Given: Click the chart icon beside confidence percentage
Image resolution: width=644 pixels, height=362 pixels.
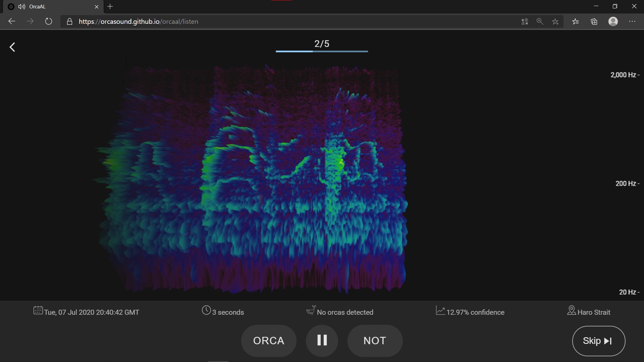Looking at the screenshot, I should coord(440,310).
